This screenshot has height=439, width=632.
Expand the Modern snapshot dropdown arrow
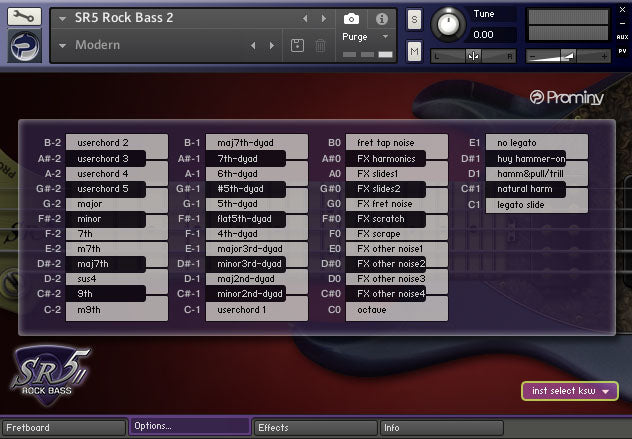pyautogui.click(x=62, y=46)
